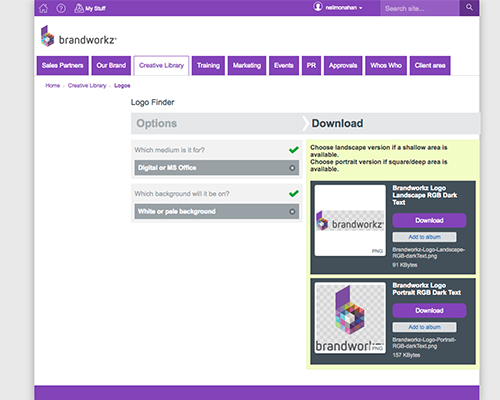Image resolution: width=500 pixels, height=400 pixels.
Task: Click the 91 KBytes file size text
Action: [x=405, y=265]
